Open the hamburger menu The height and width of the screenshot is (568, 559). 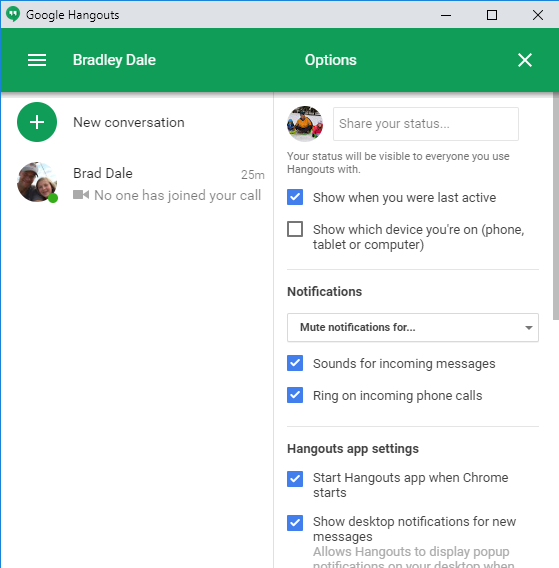point(37,60)
